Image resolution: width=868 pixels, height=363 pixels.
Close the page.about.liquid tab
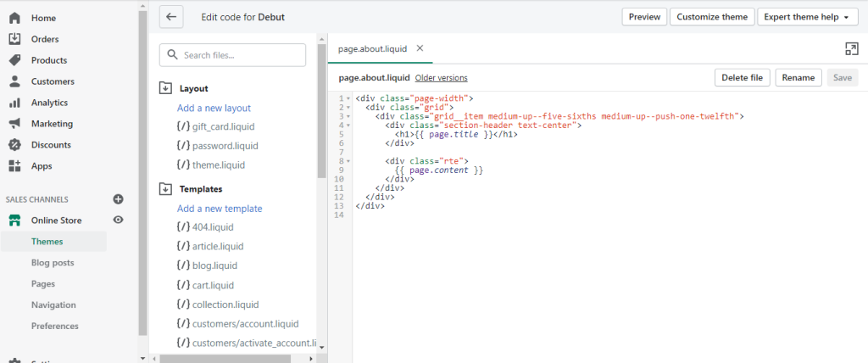tap(420, 48)
